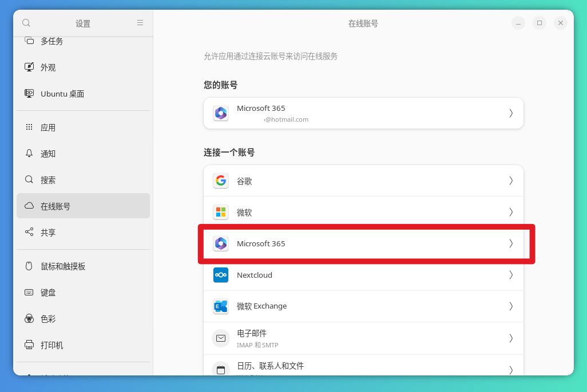Click the Google logo icon
587x392 pixels.
pyautogui.click(x=221, y=181)
